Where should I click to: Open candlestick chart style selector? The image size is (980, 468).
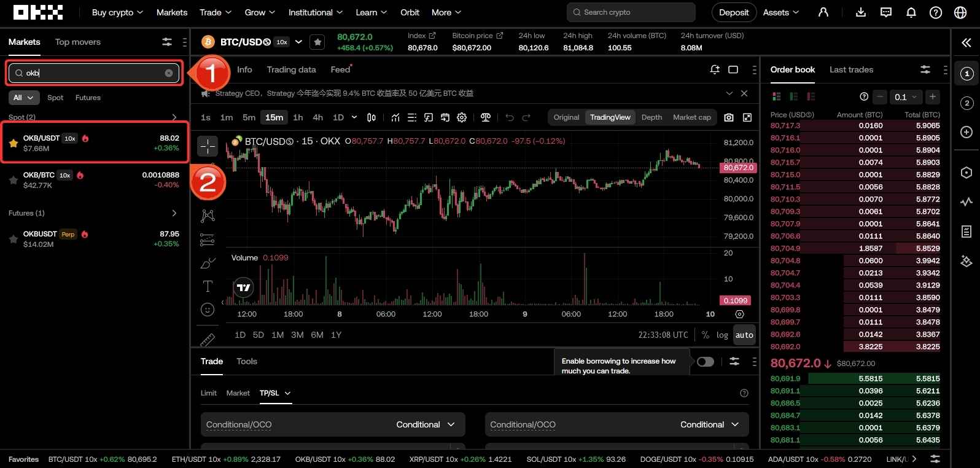tap(371, 117)
